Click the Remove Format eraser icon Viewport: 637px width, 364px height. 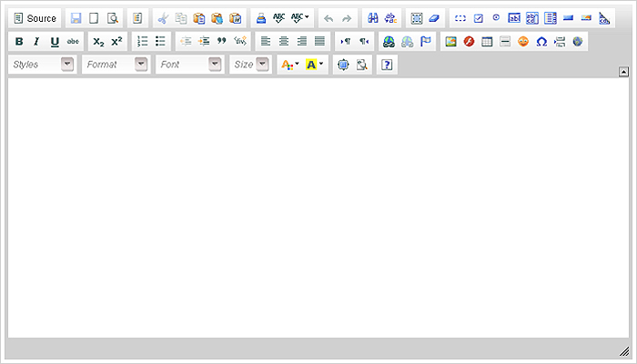tap(434, 18)
